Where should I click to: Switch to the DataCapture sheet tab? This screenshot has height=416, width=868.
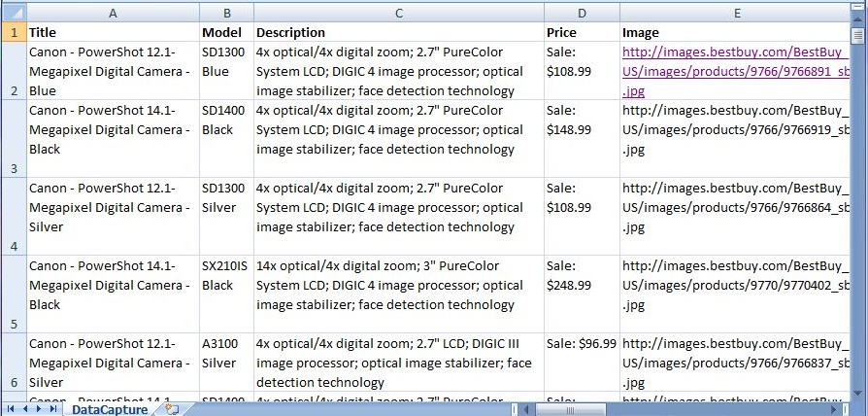(x=109, y=409)
